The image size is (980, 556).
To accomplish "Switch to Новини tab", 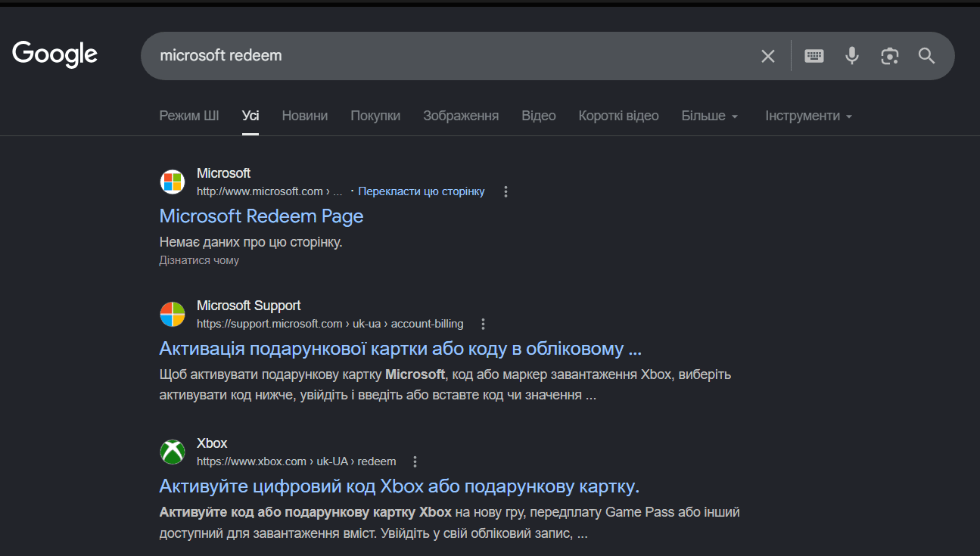I will pyautogui.click(x=305, y=116).
